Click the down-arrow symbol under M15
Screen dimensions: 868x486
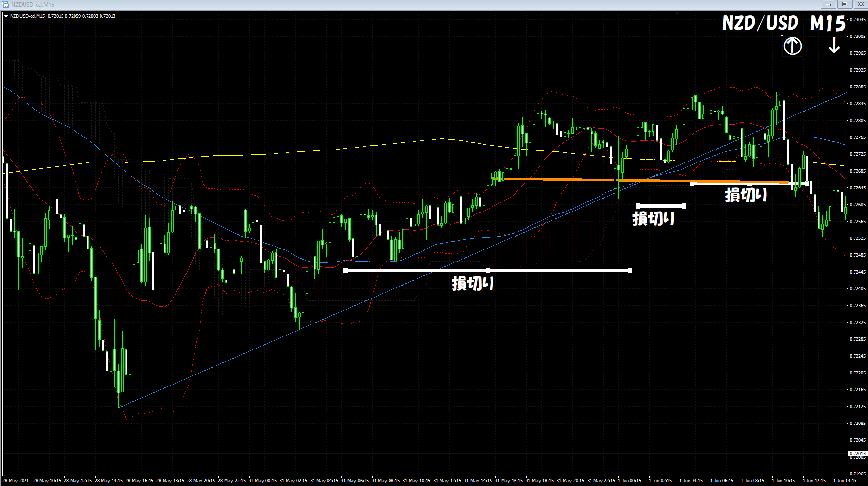(x=834, y=46)
